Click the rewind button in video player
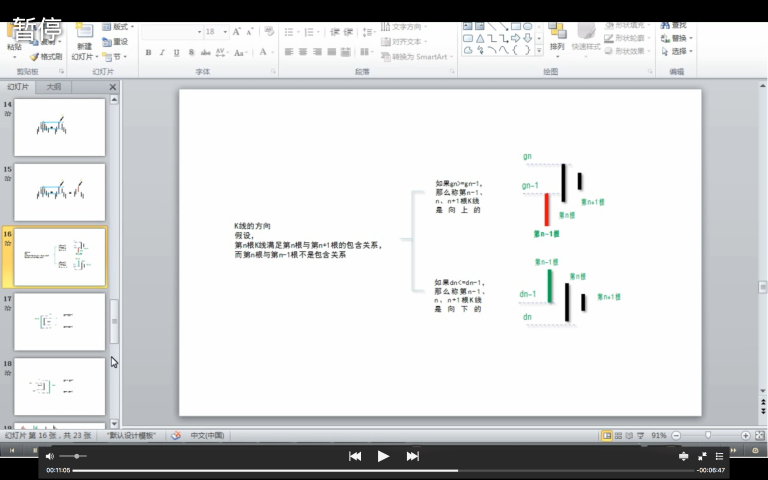Image resolution: width=768 pixels, height=480 pixels. click(354, 456)
